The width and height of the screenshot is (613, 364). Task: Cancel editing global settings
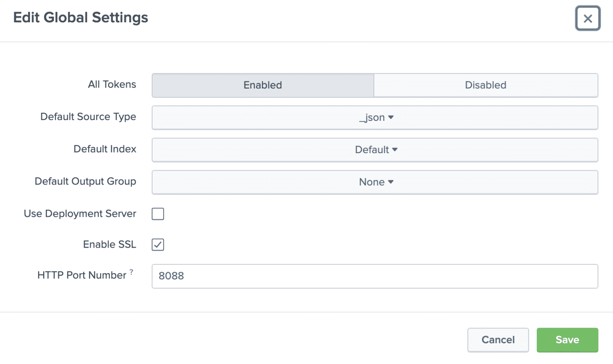[498, 340]
